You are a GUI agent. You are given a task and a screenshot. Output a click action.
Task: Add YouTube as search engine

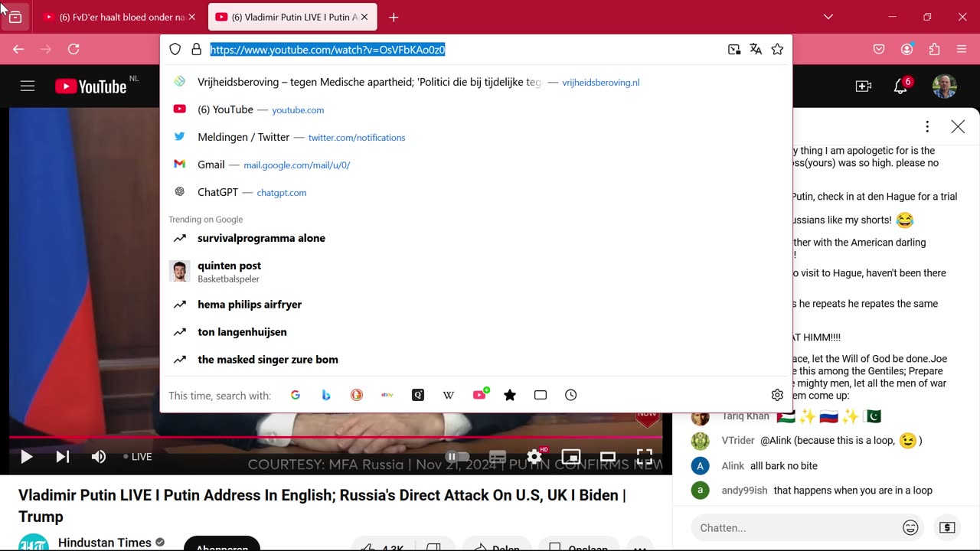(480, 395)
